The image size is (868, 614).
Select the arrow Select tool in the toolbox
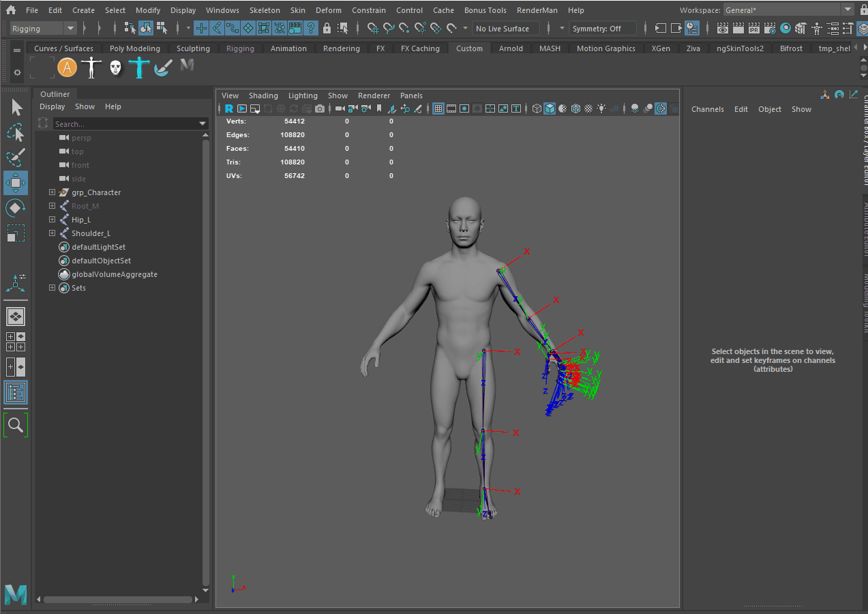tap(16, 108)
